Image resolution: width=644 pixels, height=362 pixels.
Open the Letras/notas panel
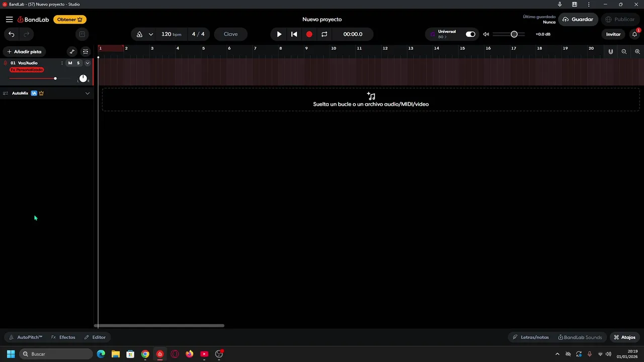pos(531,337)
